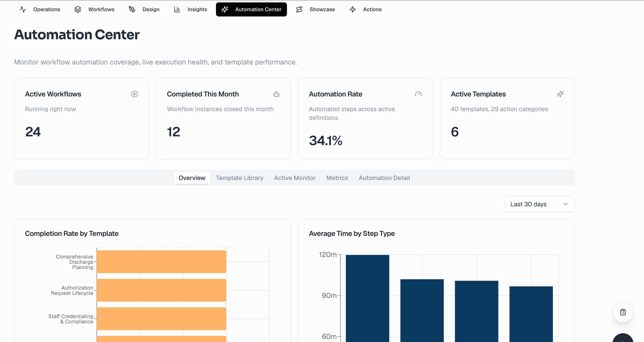Open the Metrics tab

[337, 178]
